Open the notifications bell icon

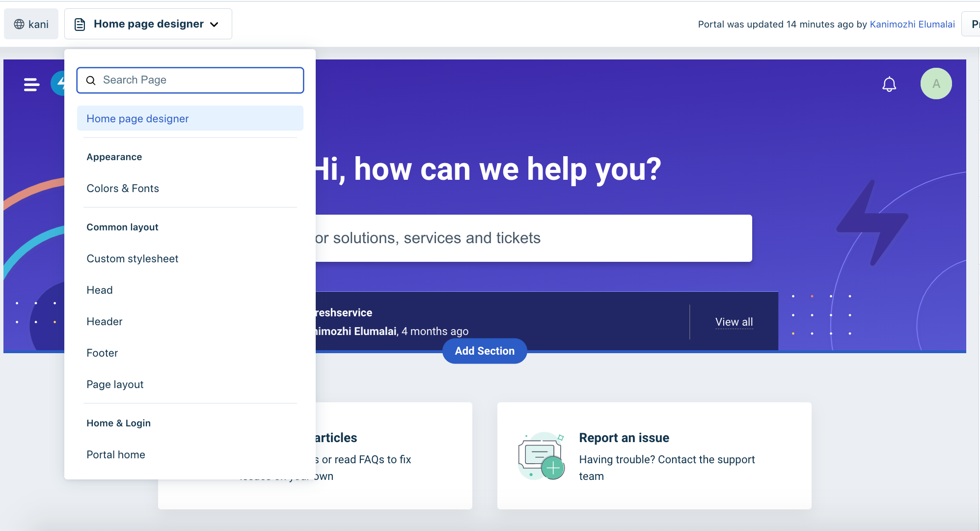coord(889,84)
